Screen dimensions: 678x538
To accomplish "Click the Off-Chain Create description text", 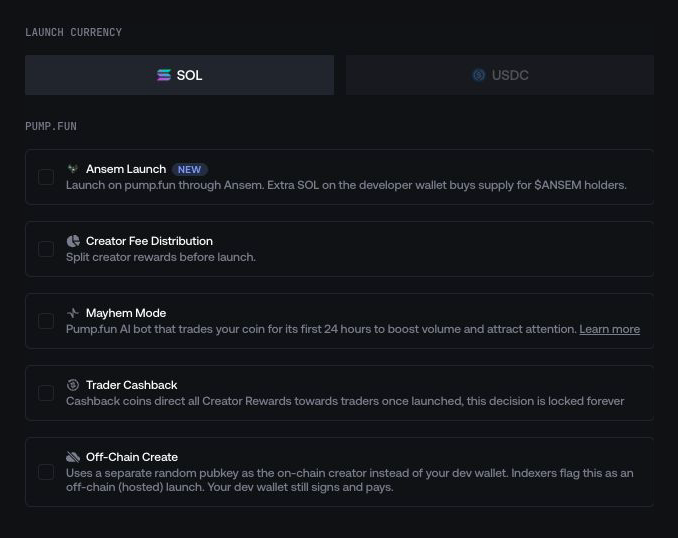I will [x=350, y=480].
